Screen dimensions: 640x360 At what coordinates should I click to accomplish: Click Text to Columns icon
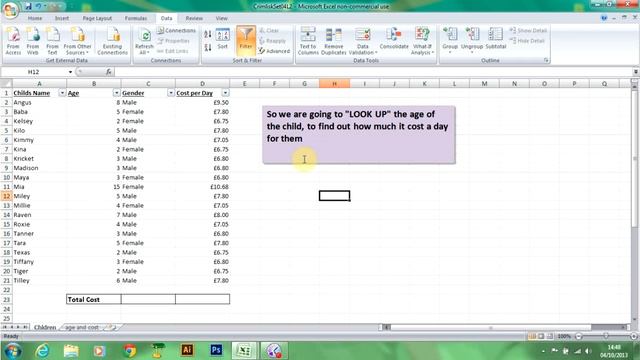(x=308, y=40)
